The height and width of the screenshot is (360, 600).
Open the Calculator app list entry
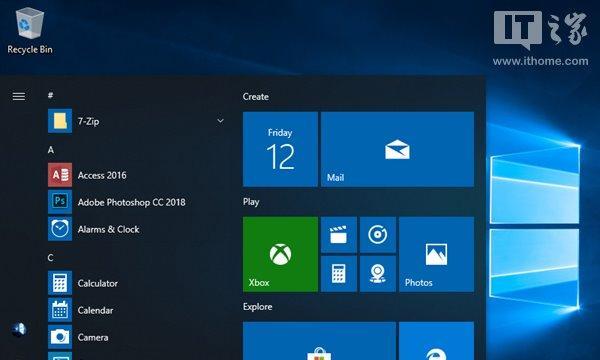click(138, 283)
